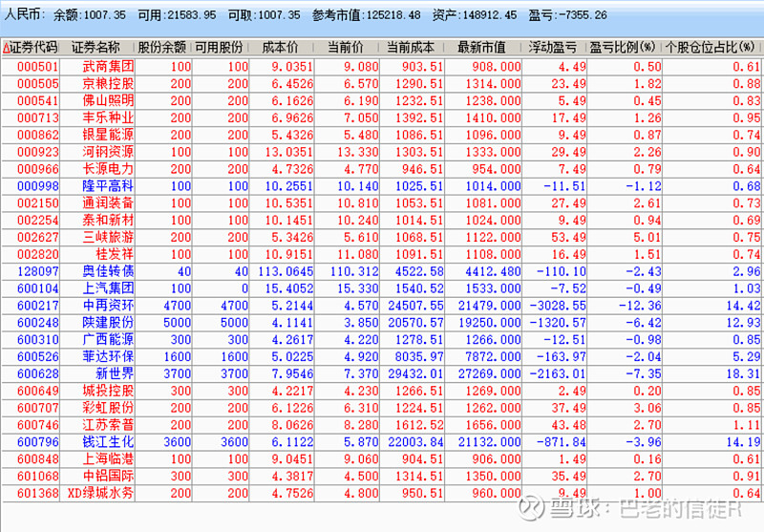The image size is (764, 532).
Task: Click the 余额:1007.35 summary field
Action: pos(89,15)
